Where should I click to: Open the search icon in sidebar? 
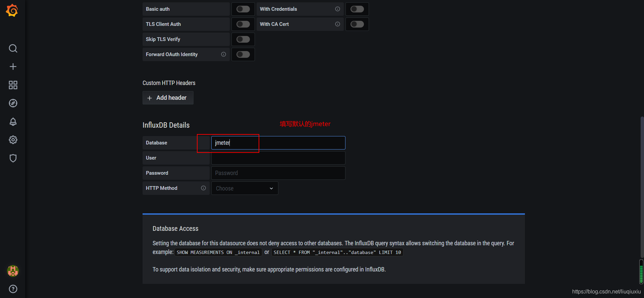tap(13, 48)
